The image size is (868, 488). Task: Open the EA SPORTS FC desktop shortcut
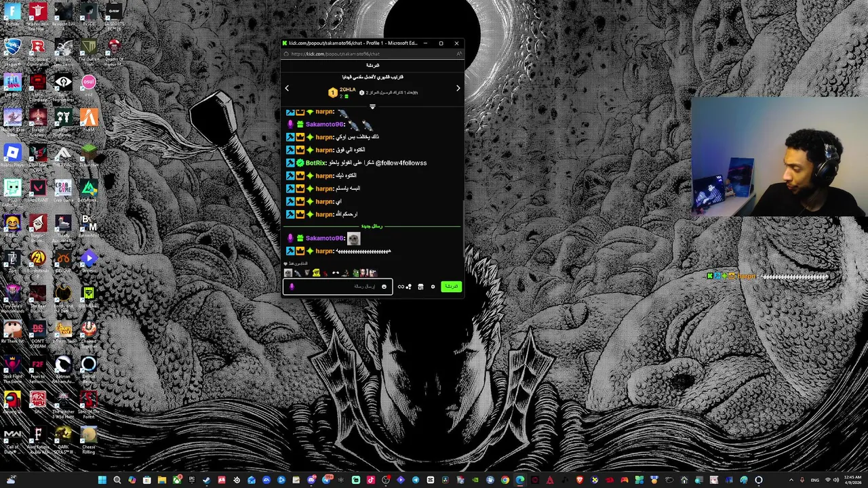pos(114,17)
